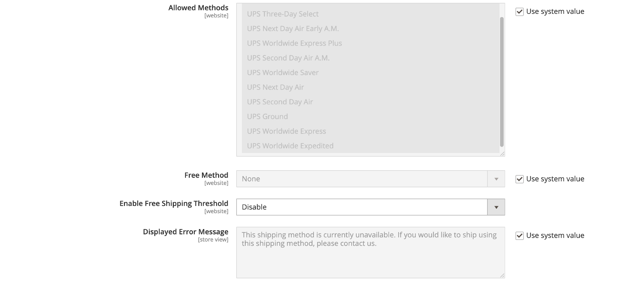Image resolution: width=644 pixels, height=283 pixels.
Task: Select UPS Three-Day Select method
Action: (371, 14)
